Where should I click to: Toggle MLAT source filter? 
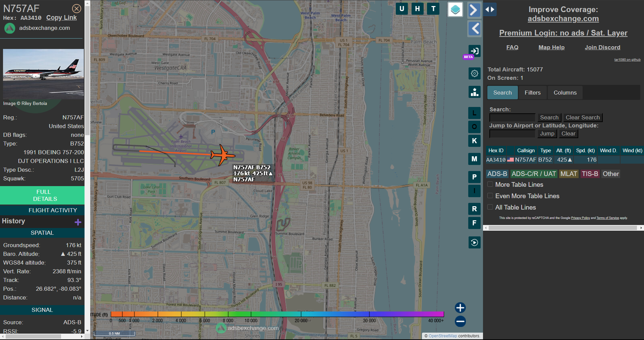point(569,174)
